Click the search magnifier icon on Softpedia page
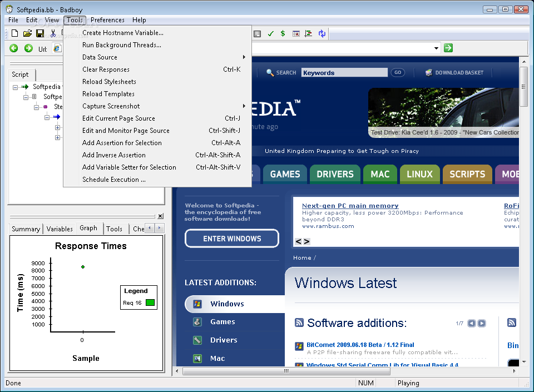This screenshot has height=392, width=534. coord(270,72)
